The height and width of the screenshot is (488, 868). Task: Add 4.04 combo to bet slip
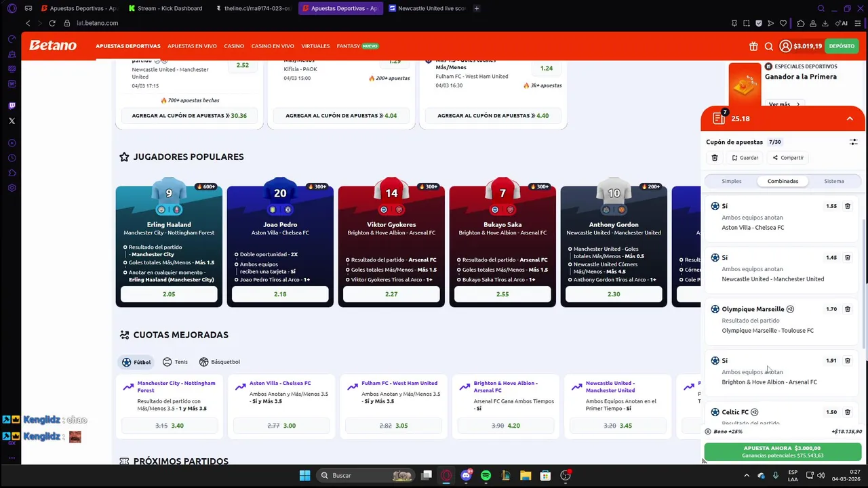point(341,116)
